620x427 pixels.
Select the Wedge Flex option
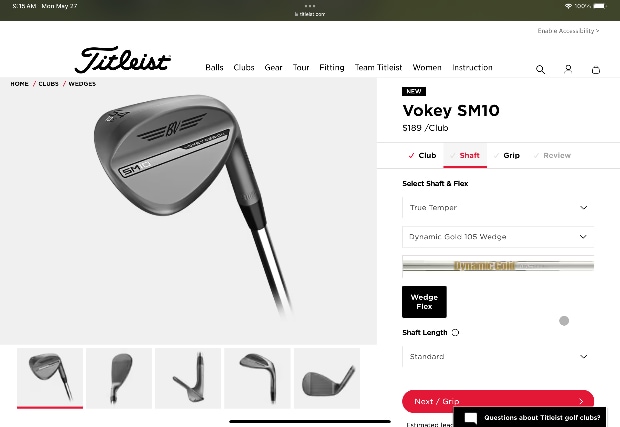(424, 302)
